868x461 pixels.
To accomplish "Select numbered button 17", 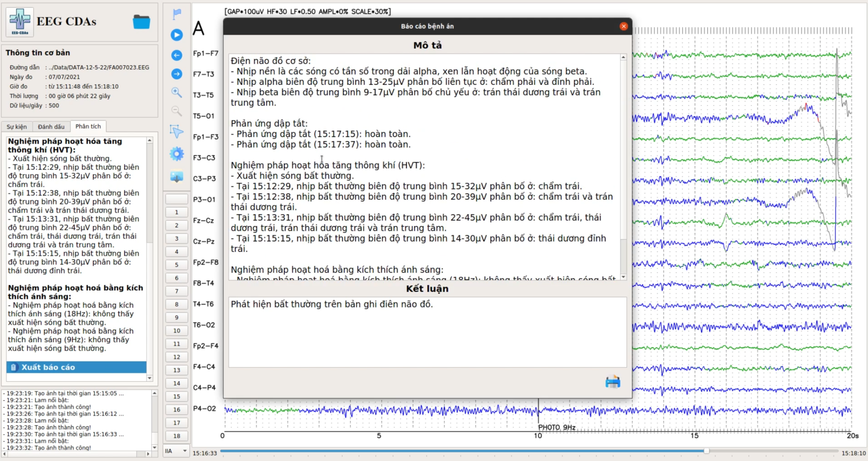I will (x=177, y=423).
